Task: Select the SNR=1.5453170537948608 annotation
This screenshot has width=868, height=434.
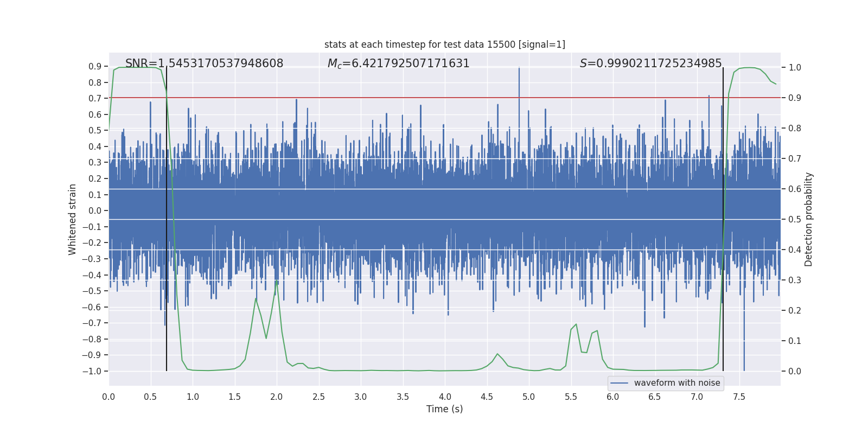Action: tap(205, 63)
